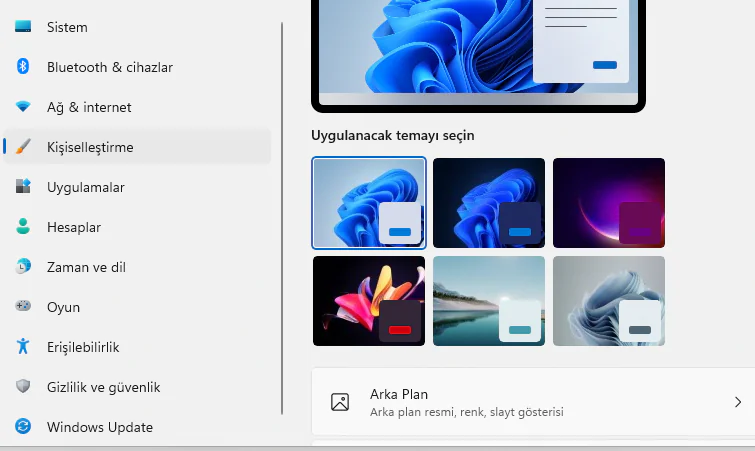Click the Sistem monitor icon
755x451 pixels.
pos(23,27)
